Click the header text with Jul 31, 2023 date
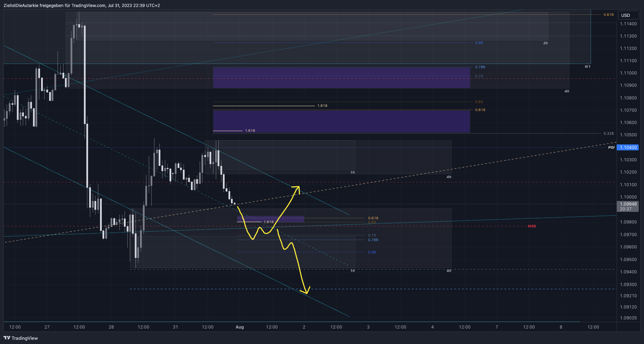Viewport: 644px width, 344px height. pyautogui.click(x=81, y=6)
